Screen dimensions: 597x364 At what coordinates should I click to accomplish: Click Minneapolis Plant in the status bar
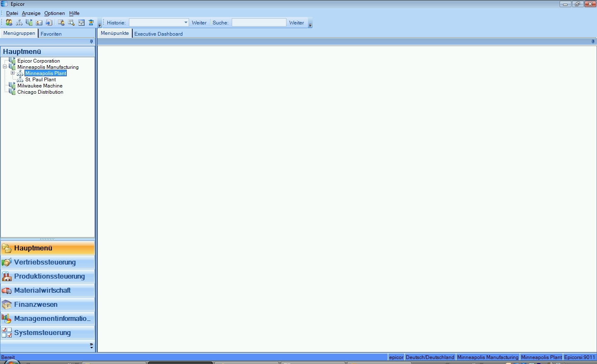541,357
